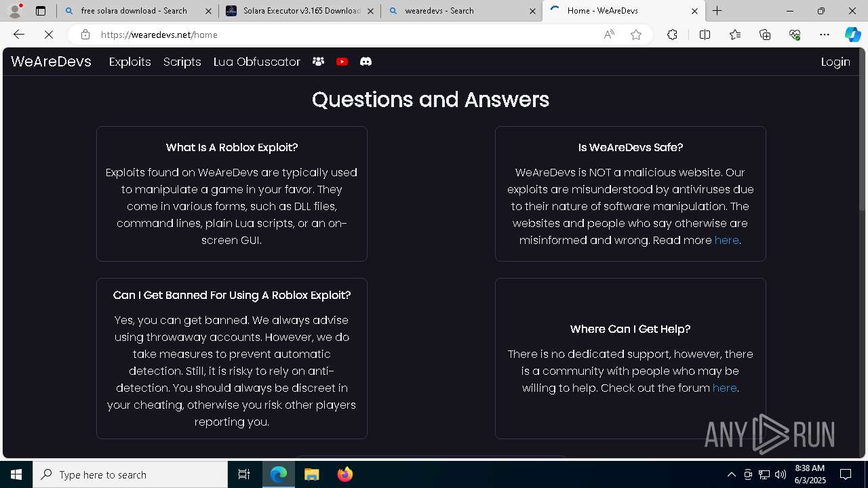868x488 pixels.
Task: Open Task View on the taskbar
Action: 244,474
